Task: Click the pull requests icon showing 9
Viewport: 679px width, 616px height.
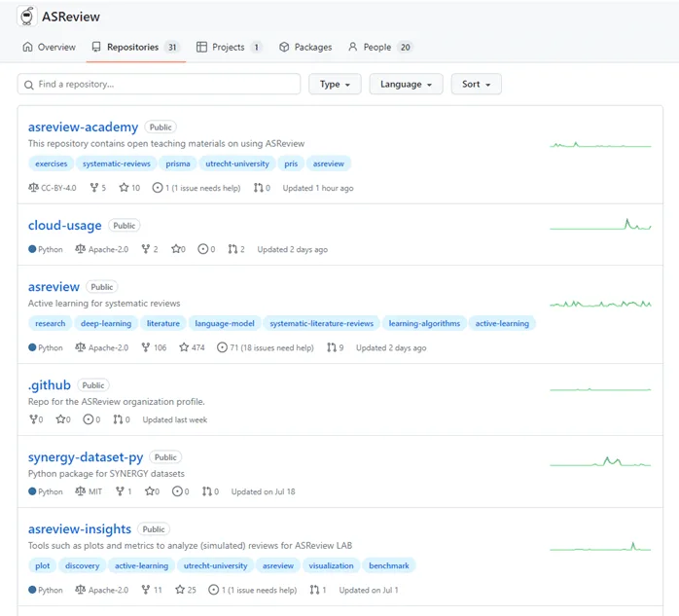Action: click(332, 347)
